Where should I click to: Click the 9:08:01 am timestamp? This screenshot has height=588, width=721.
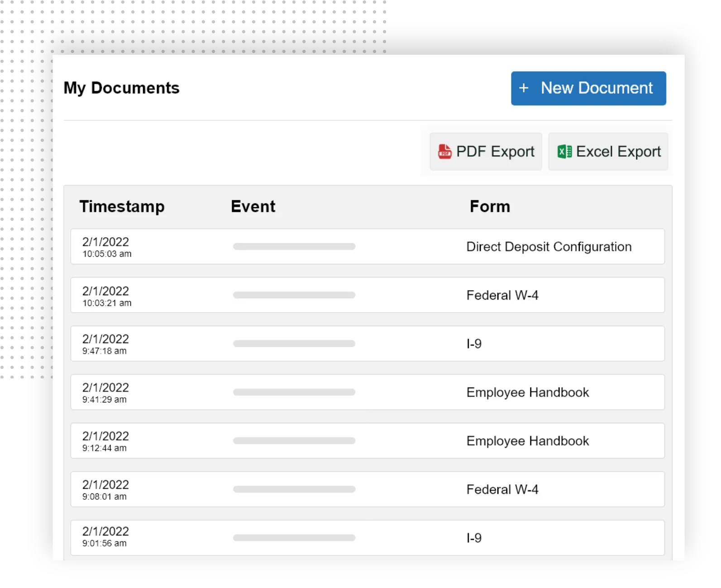click(105, 497)
